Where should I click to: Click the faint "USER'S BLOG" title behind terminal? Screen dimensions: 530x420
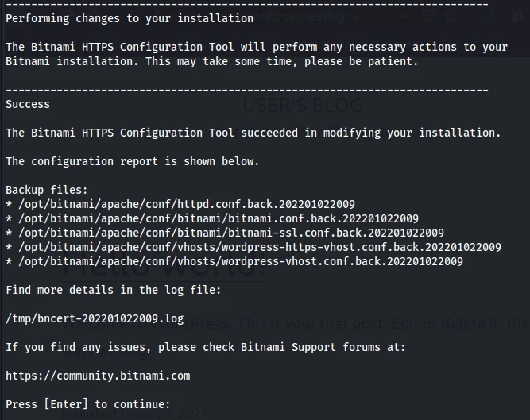pos(302,105)
